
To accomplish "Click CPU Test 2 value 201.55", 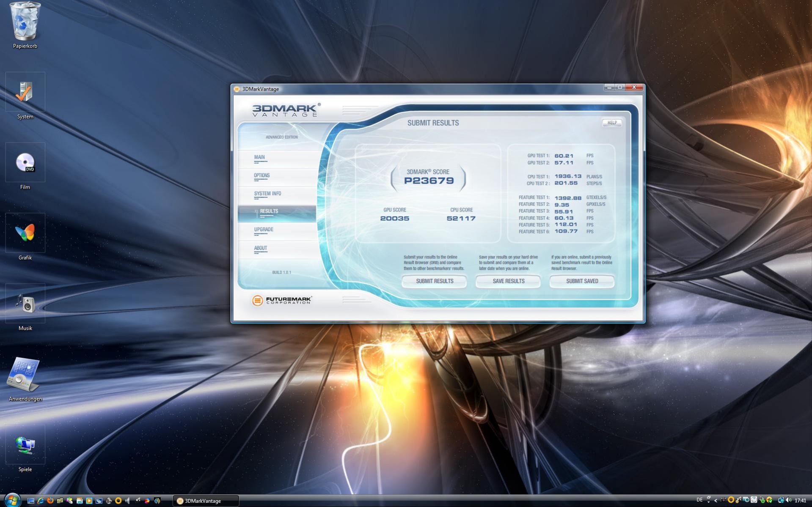I will [x=566, y=183].
